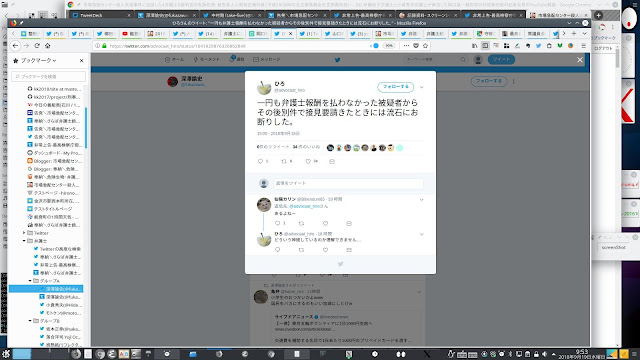
Task: Click the volume icon in system tray
Action: [x=545, y=354]
